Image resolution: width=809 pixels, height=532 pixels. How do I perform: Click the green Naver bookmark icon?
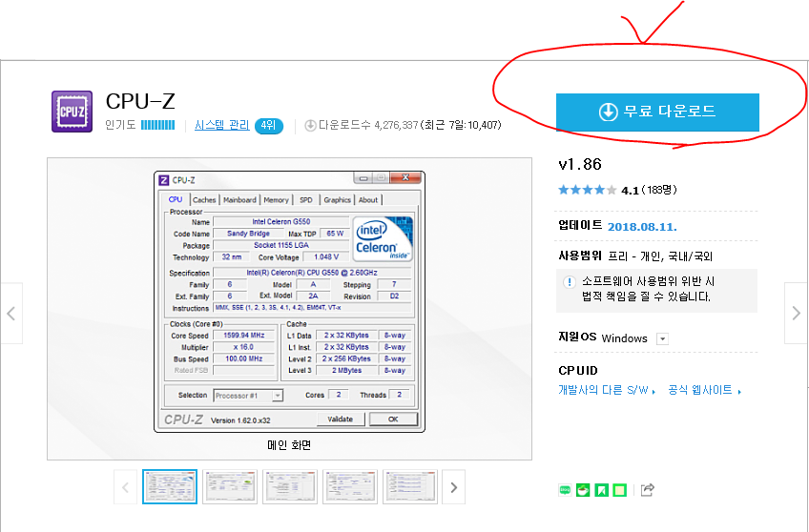point(602,490)
